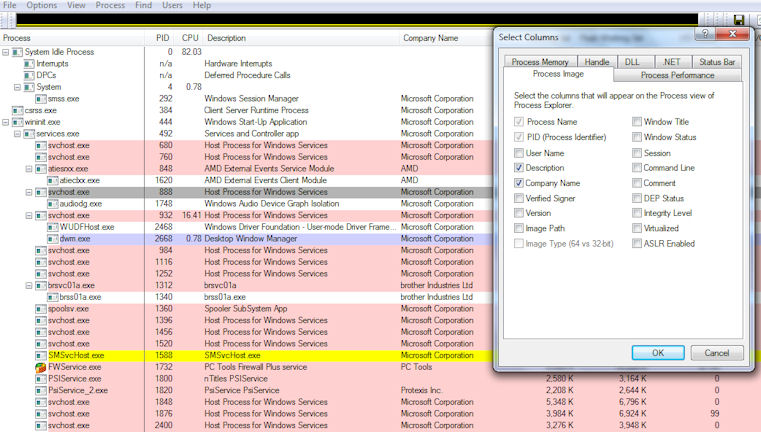
Task: Enable the Command Line checkbox
Action: [637, 167]
